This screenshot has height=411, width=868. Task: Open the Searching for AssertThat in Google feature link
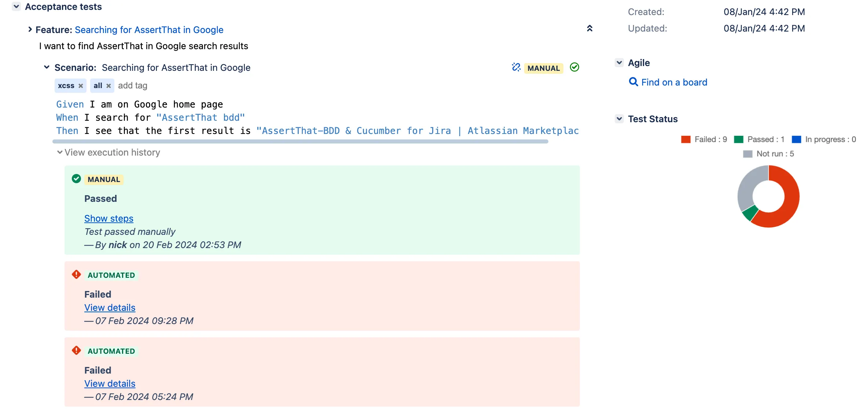149,30
